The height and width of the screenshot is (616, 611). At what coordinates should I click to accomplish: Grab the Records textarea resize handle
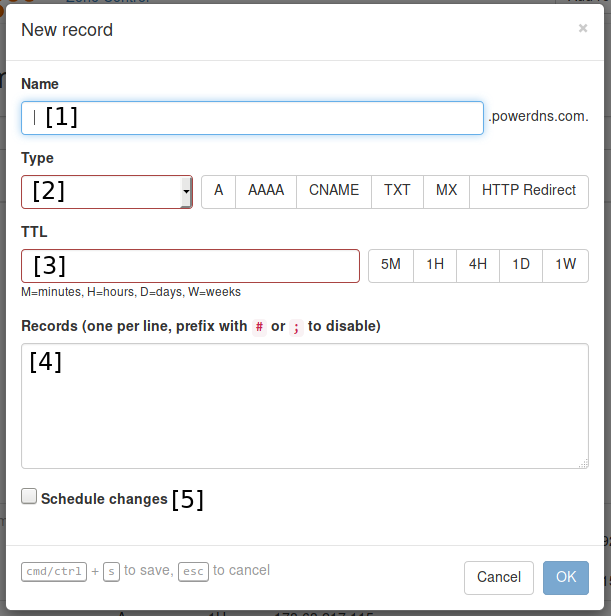click(584, 464)
